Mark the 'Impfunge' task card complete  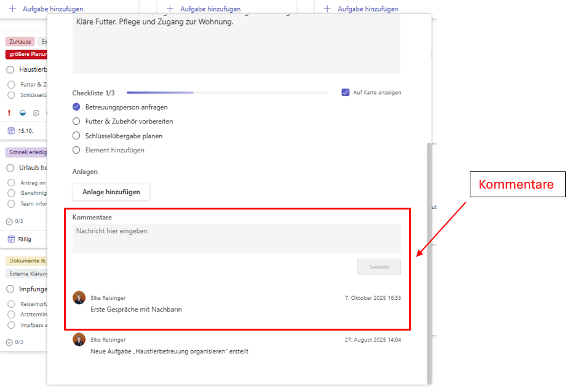[10, 289]
